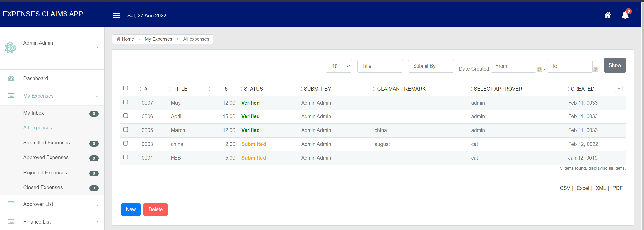Viewport: 644px width, 230px height.
Task: Check the box for expense 0006
Action: (126, 116)
